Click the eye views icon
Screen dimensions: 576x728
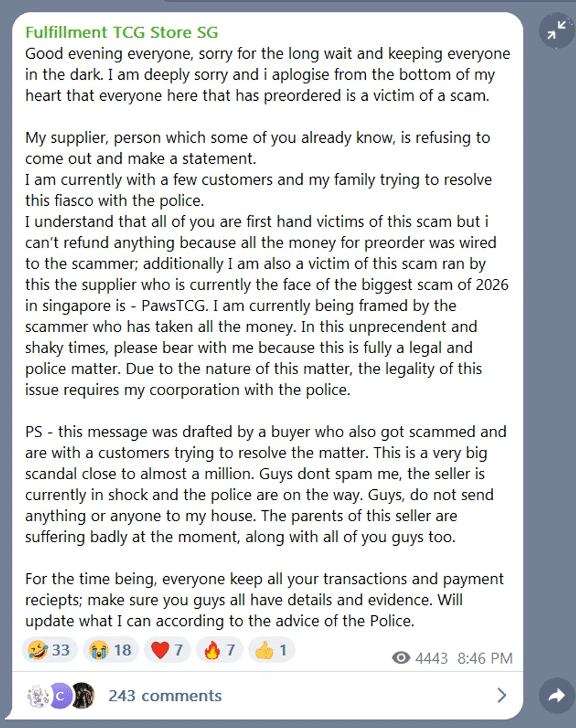click(x=400, y=658)
